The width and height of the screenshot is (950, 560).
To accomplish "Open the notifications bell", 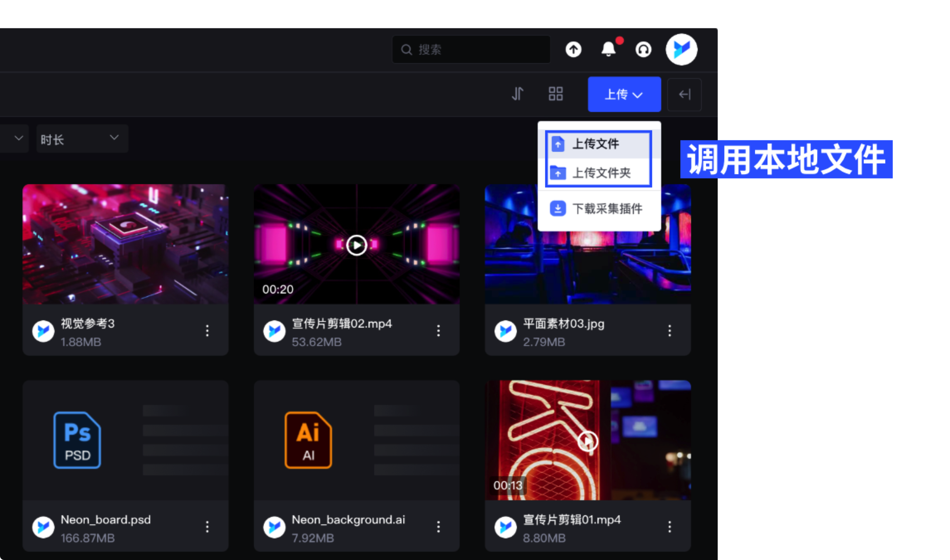I will click(609, 49).
